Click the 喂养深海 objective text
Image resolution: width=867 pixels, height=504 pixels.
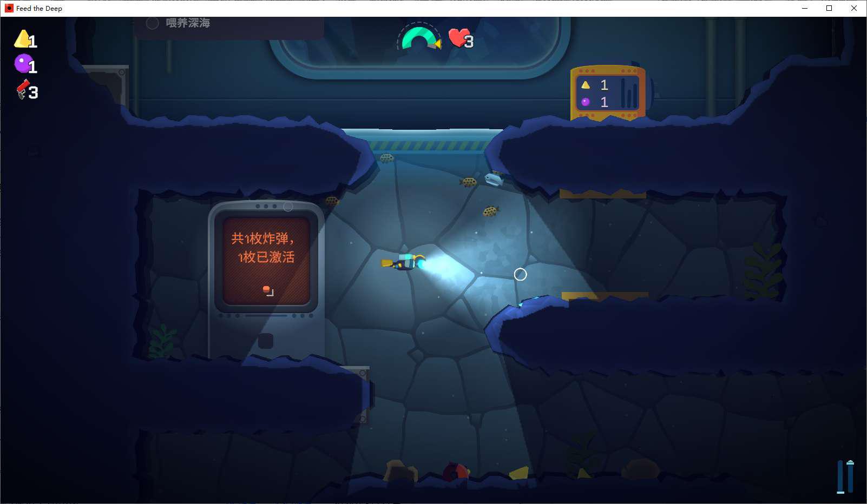[x=188, y=23]
